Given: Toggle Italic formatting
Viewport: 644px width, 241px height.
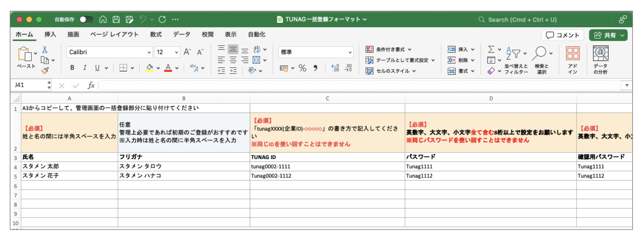Looking at the screenshot, I should tap(85, 68).
